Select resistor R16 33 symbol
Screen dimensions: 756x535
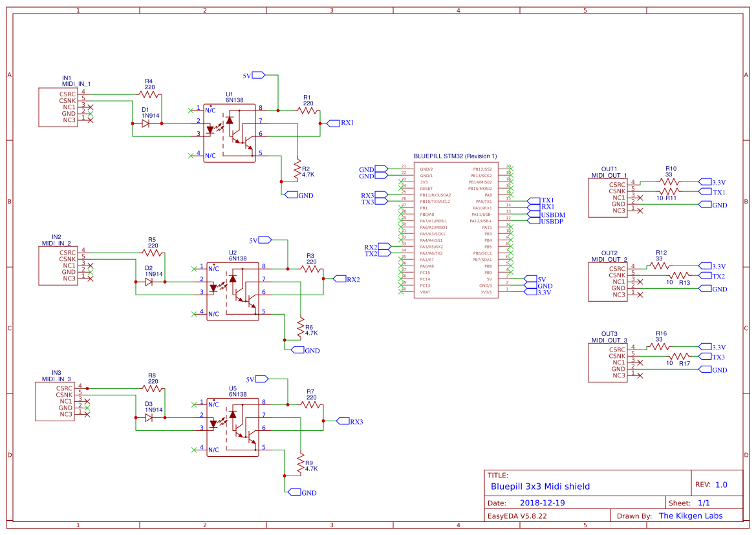659,347
